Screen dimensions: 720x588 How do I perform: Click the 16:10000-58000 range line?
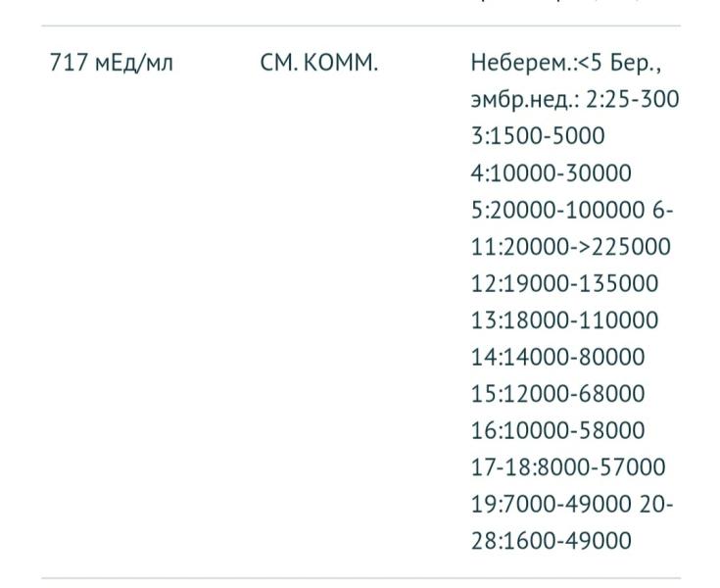click(557, 430)
